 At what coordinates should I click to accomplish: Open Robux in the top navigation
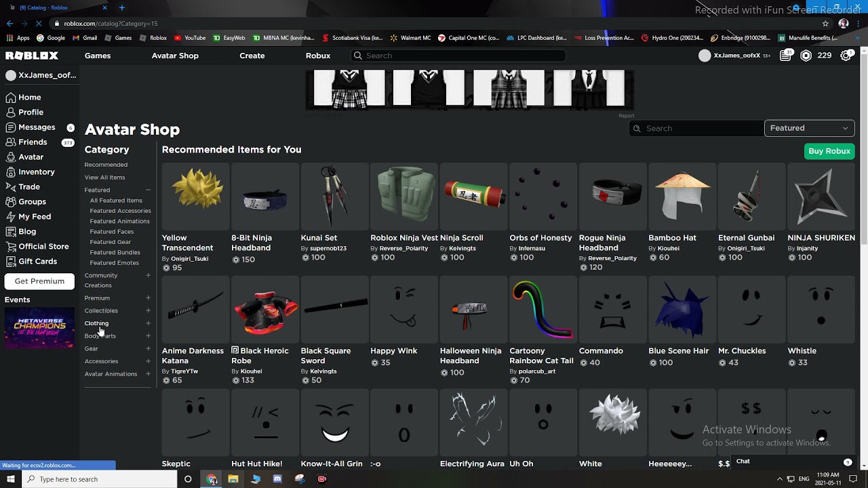(318, 56)
